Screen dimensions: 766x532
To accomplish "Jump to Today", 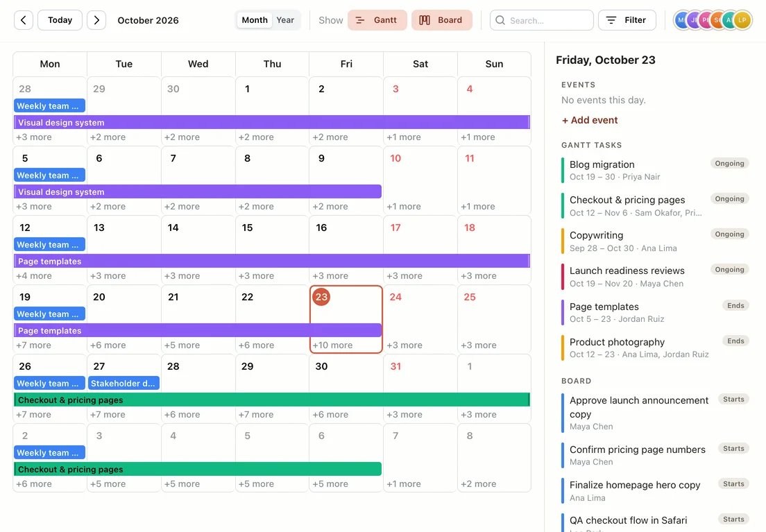I will [x=60, y=20].
